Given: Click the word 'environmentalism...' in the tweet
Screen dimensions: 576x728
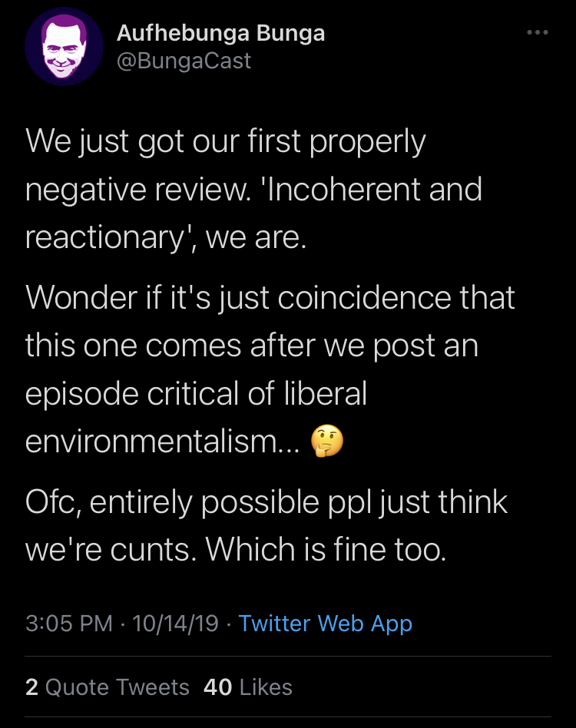Looking at the screenshot, I should coord(164,442).
